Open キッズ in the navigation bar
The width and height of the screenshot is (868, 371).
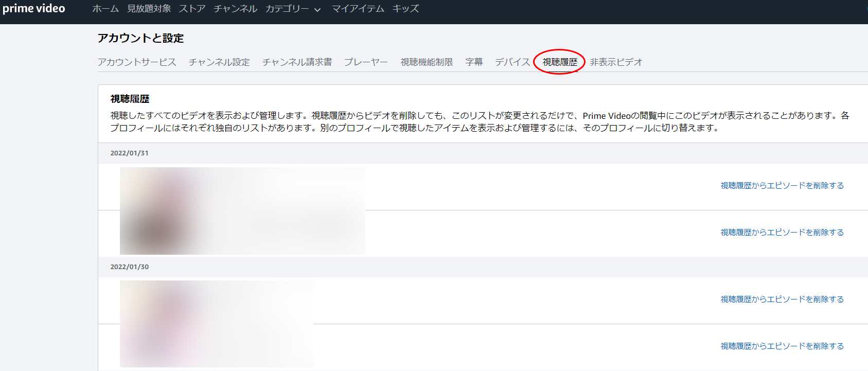pyautogui.click(x=405, y=9)
